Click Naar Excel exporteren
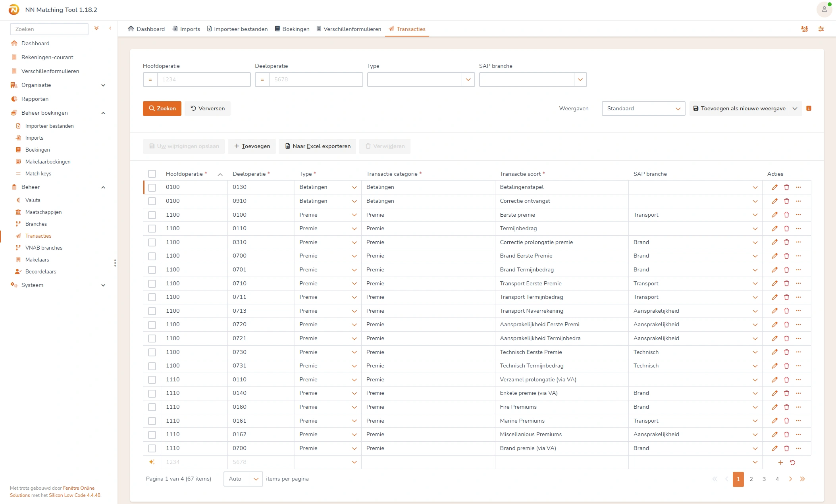Viewport: 836px width, 504px height. click(318, 146)
